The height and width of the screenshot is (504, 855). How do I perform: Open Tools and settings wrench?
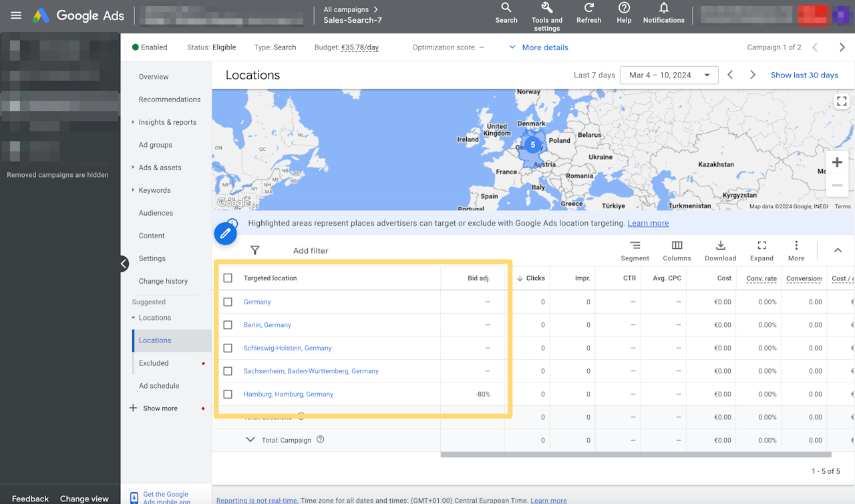pos(546,9)
